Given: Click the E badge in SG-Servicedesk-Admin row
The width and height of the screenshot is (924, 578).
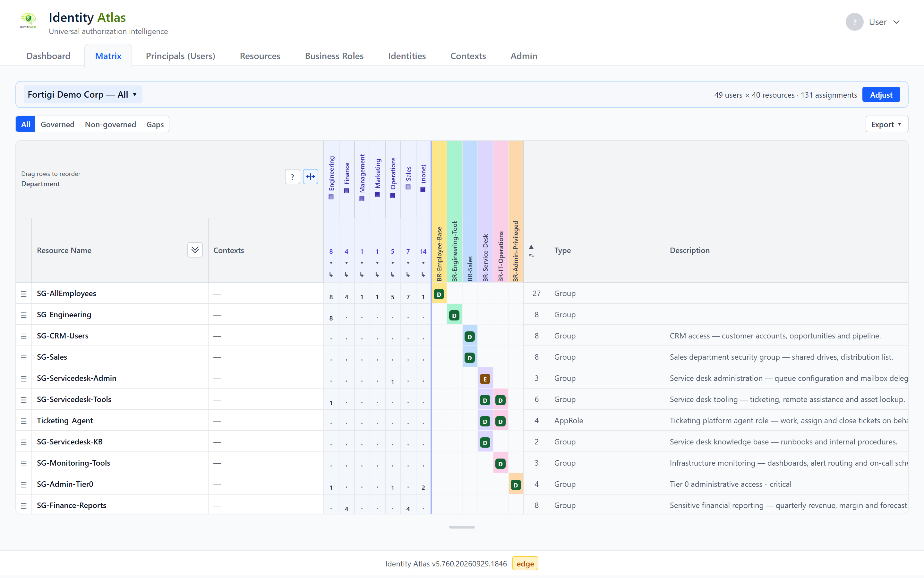Looking at the screenshot, I should [x=485, y=379].
